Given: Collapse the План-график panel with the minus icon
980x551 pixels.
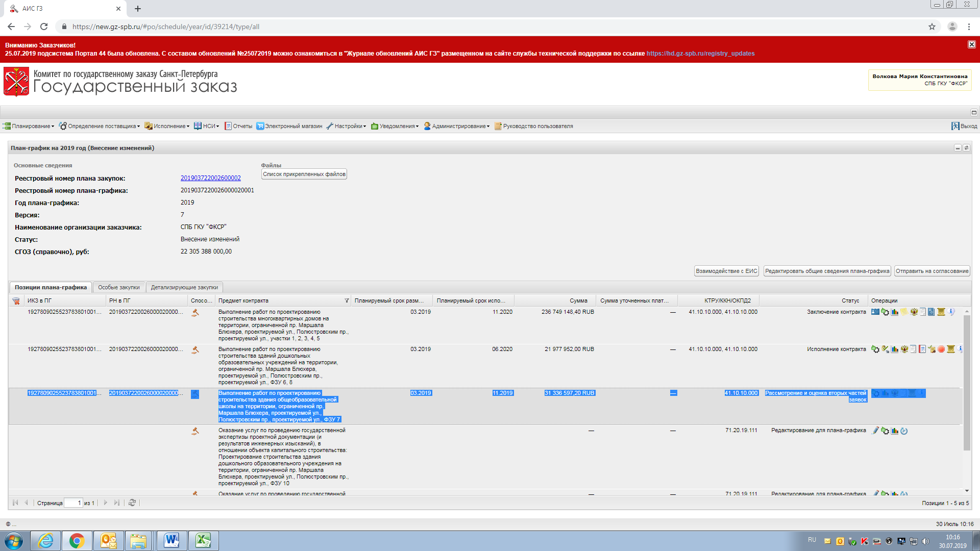Looking at the screenshot, I should pyautogui.click(x=958, y=148).
